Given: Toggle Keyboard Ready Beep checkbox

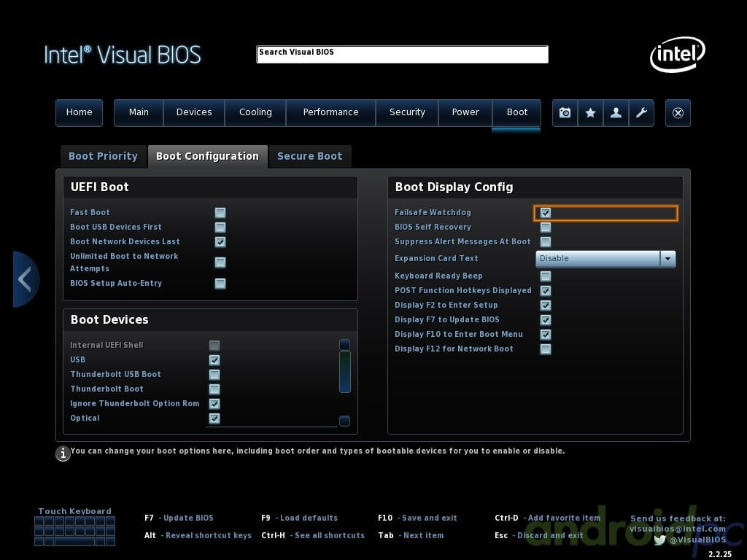Looking at the screenshot, I should coord(545,276).
